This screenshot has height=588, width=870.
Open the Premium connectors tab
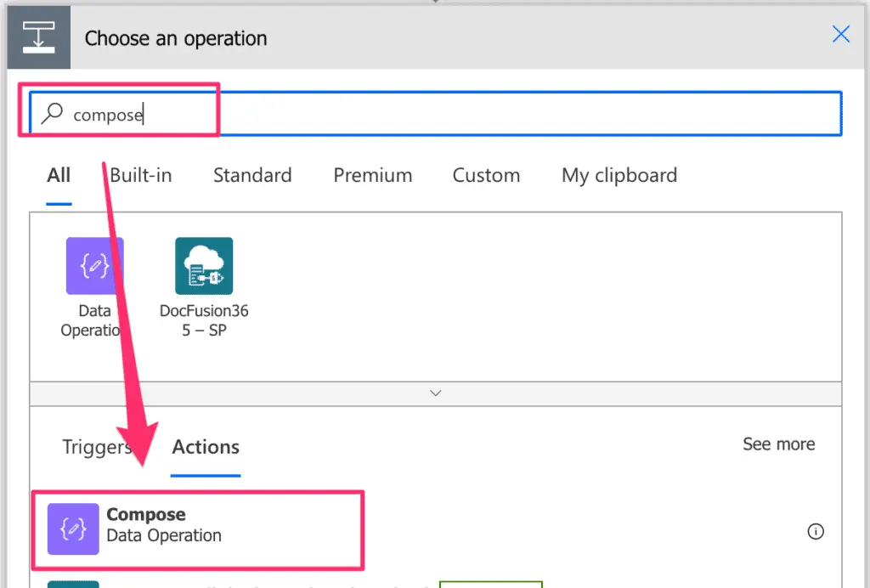372,175
